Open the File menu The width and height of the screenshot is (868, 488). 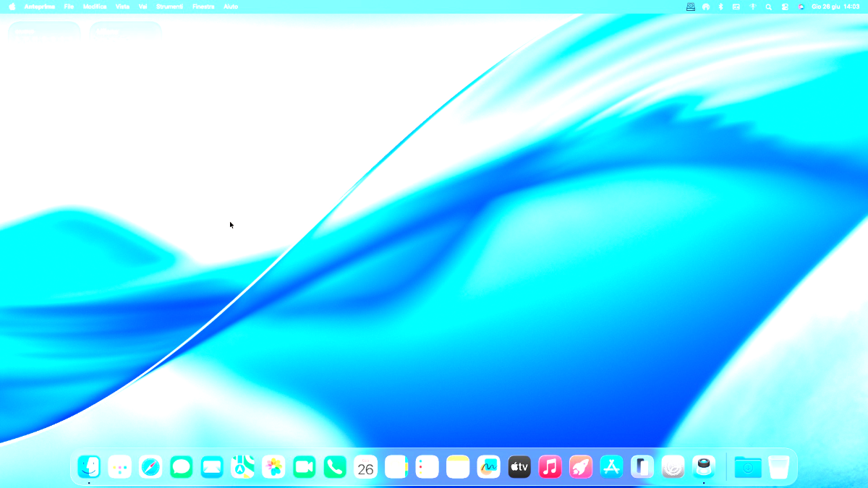pos(69,7)
